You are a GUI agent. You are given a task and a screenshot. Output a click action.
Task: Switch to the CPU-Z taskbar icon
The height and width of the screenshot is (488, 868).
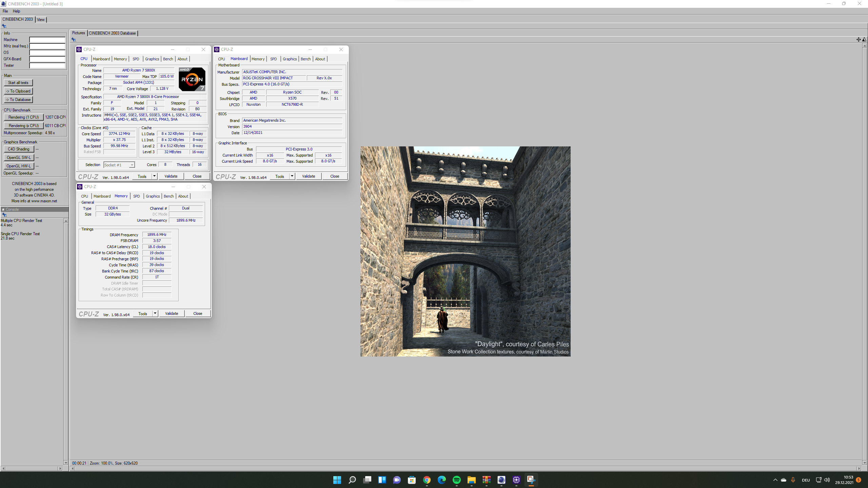[516, 480]
